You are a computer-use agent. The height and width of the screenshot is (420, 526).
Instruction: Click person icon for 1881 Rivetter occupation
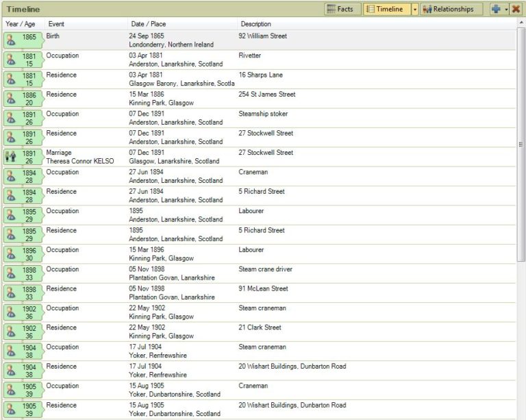point(11,60)
